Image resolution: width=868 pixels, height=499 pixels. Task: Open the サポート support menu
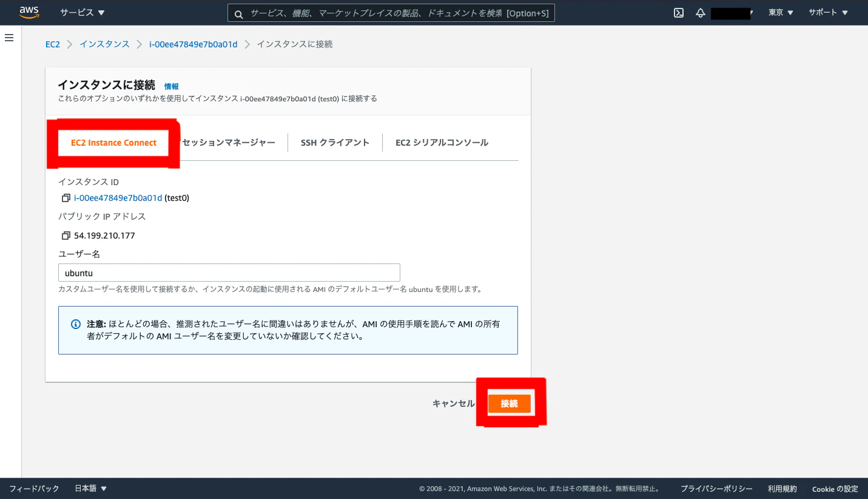coord(828,13)
